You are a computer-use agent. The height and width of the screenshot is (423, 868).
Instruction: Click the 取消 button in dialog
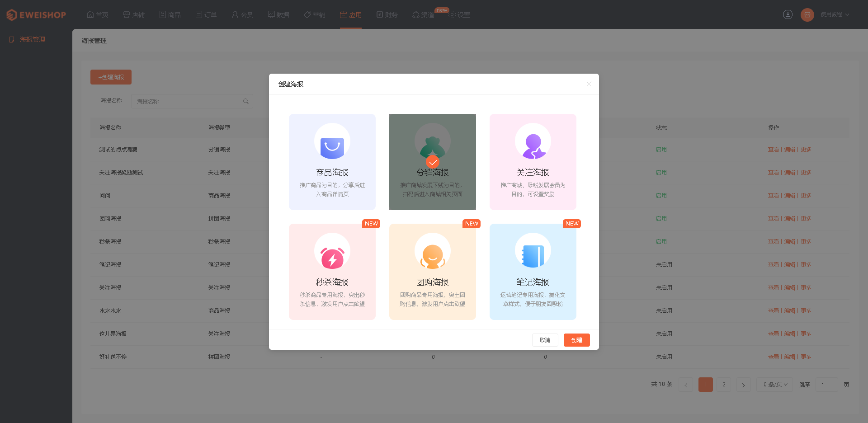point(545,340)
